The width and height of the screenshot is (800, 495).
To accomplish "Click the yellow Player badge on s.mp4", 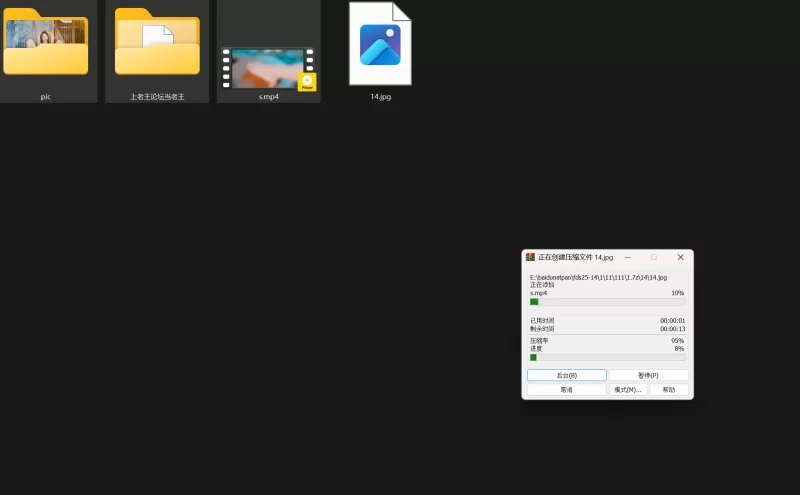I will 307,82.
